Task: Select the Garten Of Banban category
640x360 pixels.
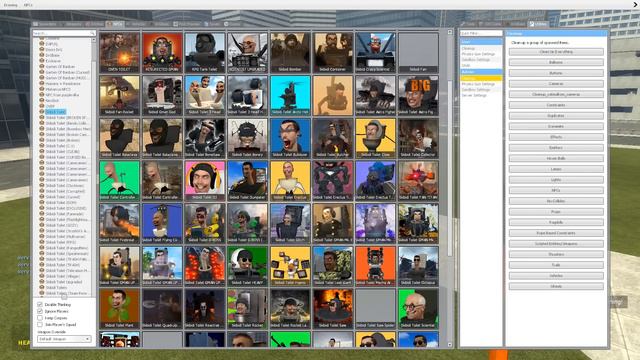Action: [x=60, y=67]
